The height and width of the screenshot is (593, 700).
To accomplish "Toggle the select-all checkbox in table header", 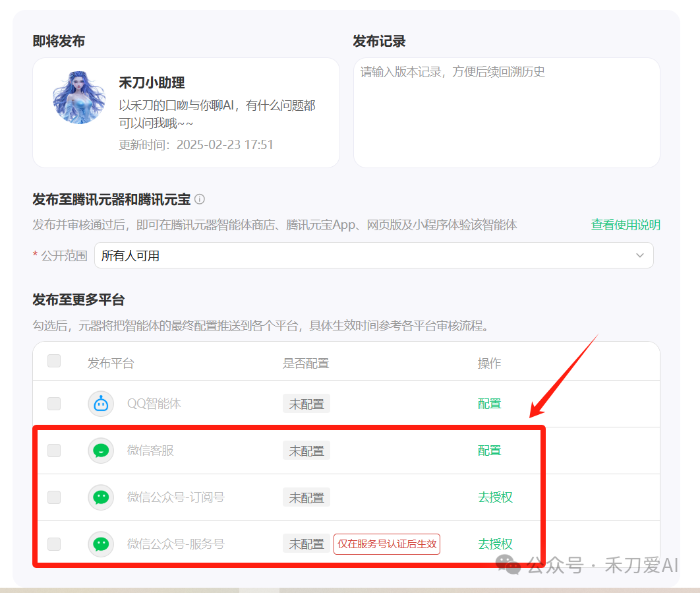I will [54, 361].
